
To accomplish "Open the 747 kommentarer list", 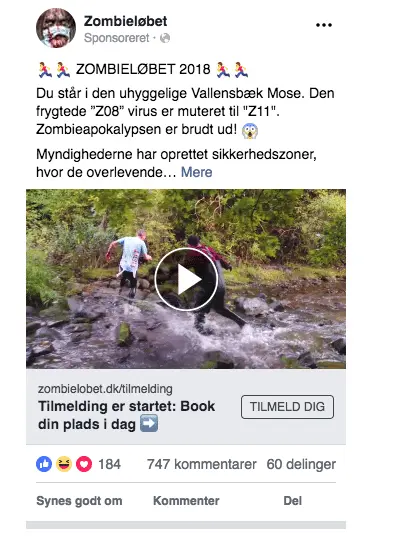I will click(202, 464).
